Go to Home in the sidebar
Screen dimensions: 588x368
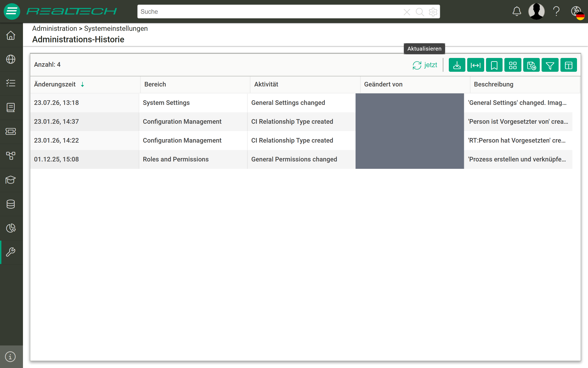coord(11,35)
